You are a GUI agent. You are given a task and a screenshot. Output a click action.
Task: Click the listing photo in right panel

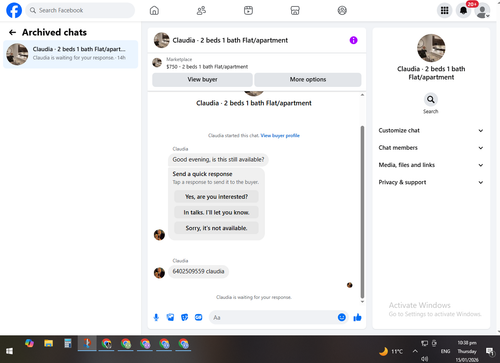pos(431,48)
